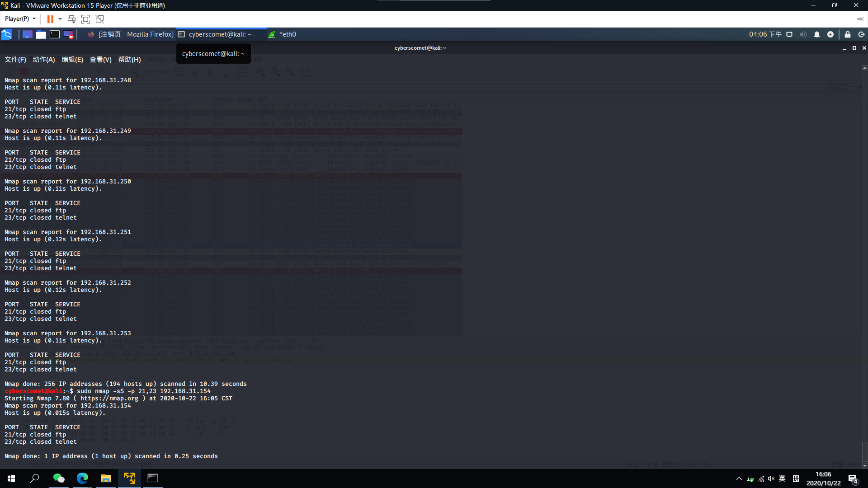Open file manager in Kali panel
The height and width of the screenshot is (488, 868).
[x=41, y=34]
